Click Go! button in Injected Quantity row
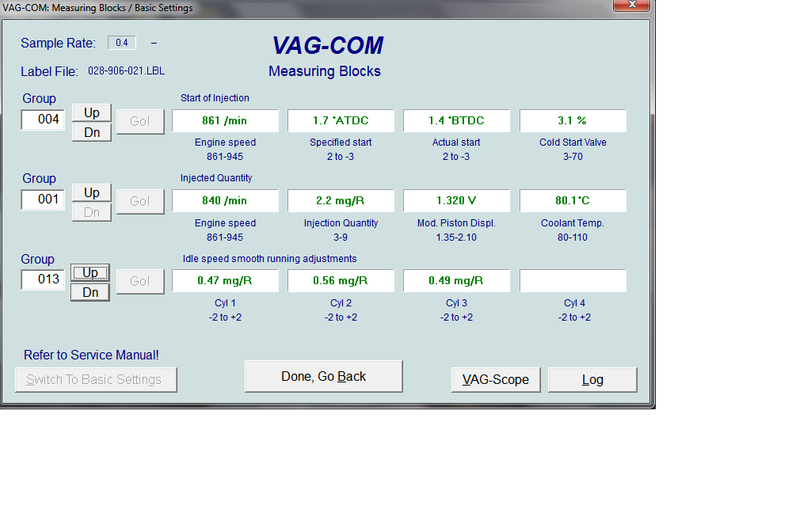This screenshot has width=792, height=532. (140, 201)
